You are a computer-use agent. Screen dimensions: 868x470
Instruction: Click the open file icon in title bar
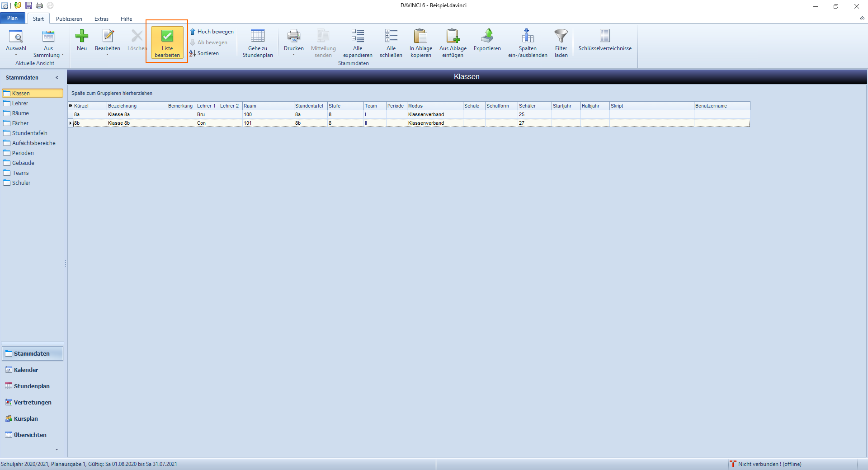(x=18, y=5)
